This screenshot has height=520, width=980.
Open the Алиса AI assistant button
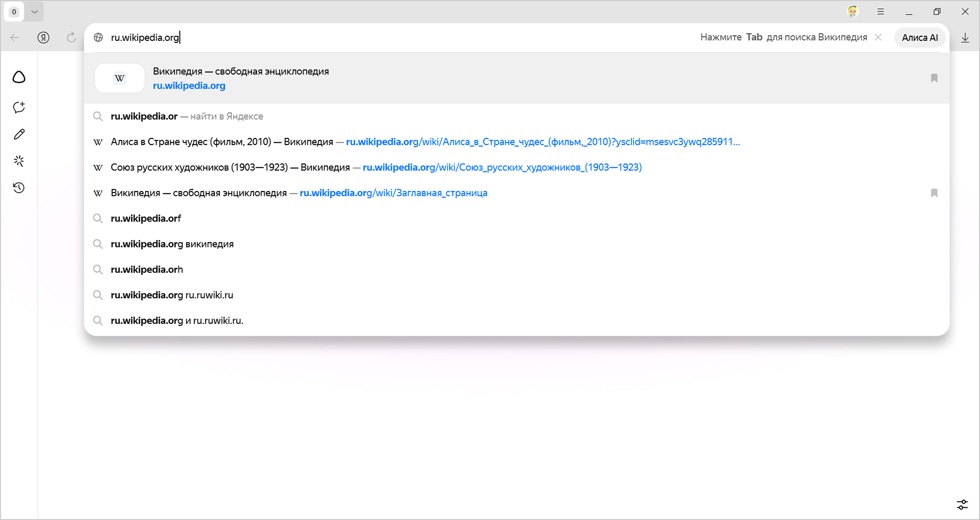pyautogui.click(x=920, y=37)
